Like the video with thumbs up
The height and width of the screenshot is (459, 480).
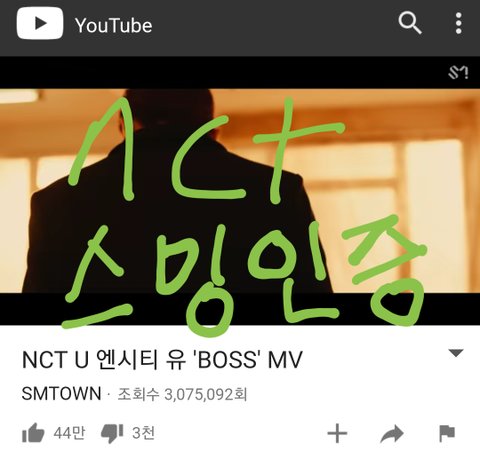coord(33,433)
